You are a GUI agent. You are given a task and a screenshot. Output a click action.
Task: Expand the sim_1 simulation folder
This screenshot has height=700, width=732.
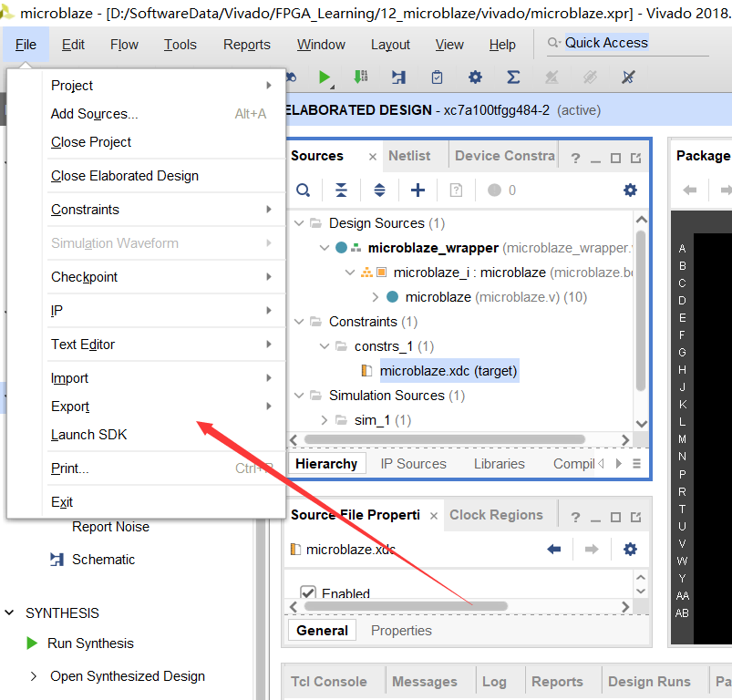coord(325,420)
